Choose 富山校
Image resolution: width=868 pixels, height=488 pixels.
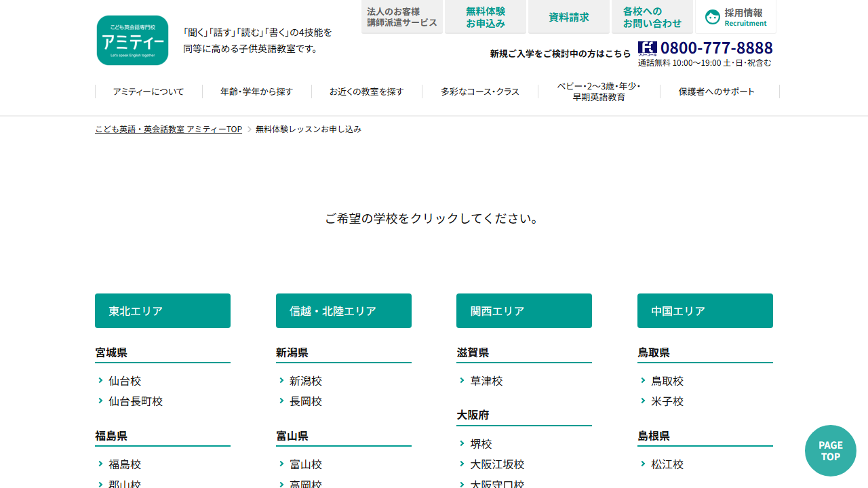click(306, 464)
